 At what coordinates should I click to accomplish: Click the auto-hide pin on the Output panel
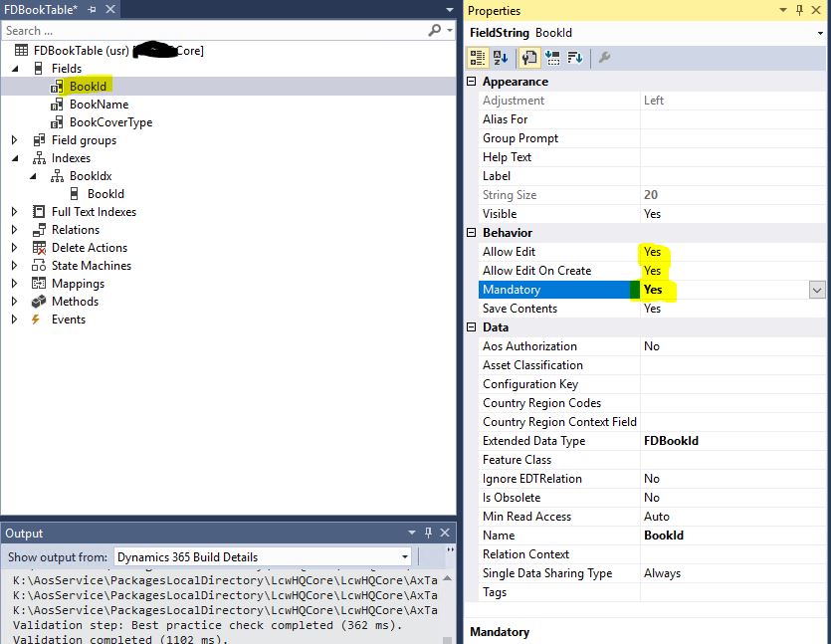point(429,534)
